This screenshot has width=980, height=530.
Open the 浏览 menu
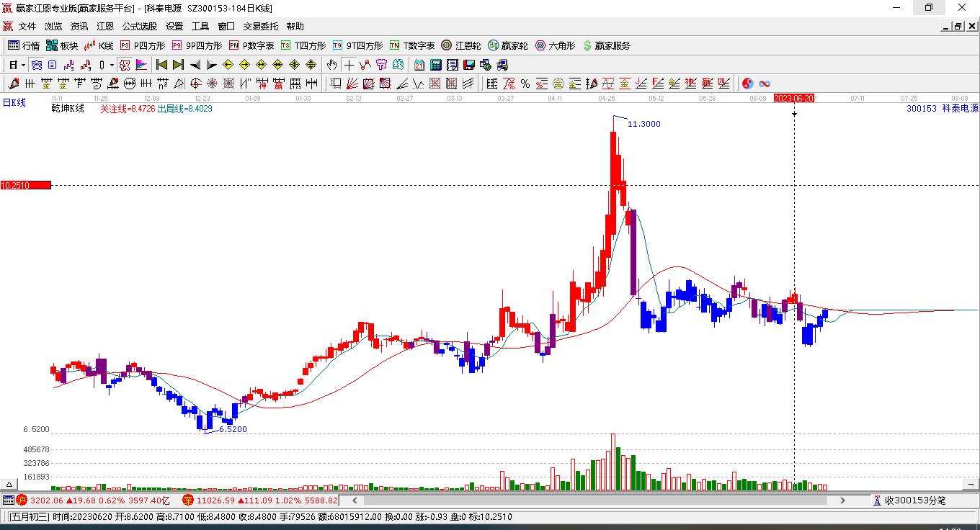(53, 27)
